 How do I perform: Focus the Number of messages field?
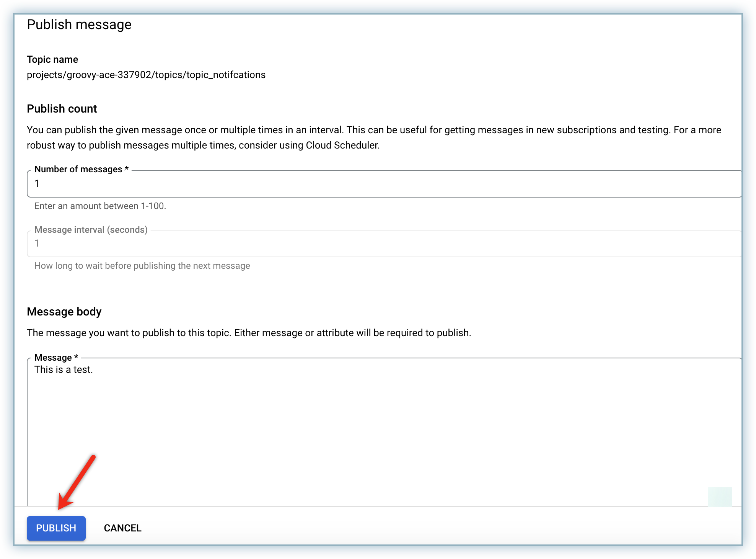[x=383, y=184]
